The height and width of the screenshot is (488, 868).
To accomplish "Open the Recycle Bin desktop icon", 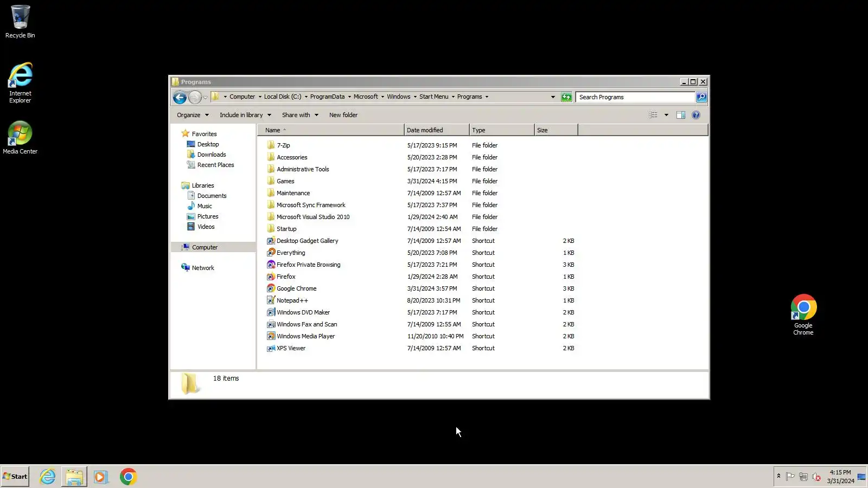I will pos(20,22).
